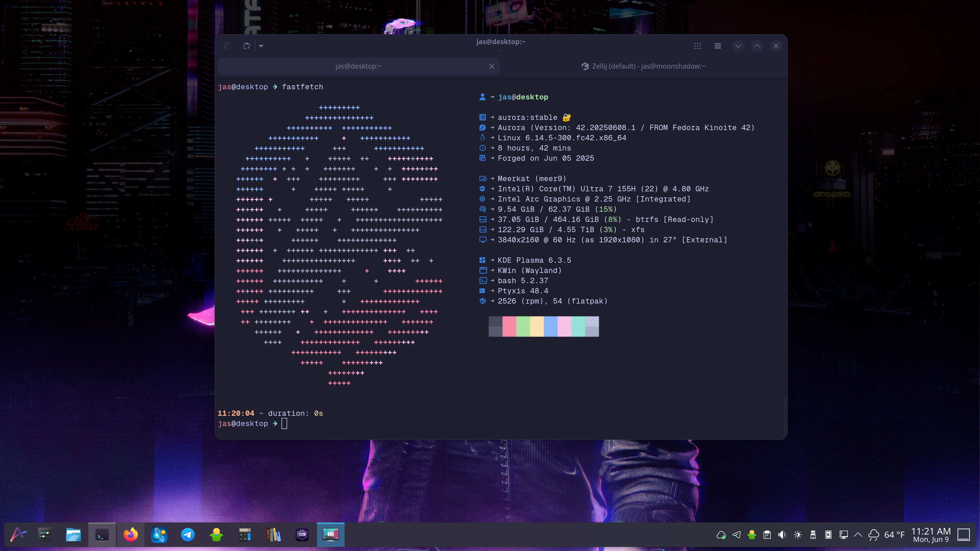Click the blue color block
The height and width of the screenshot is (551, 980).
tap(550, 326)
